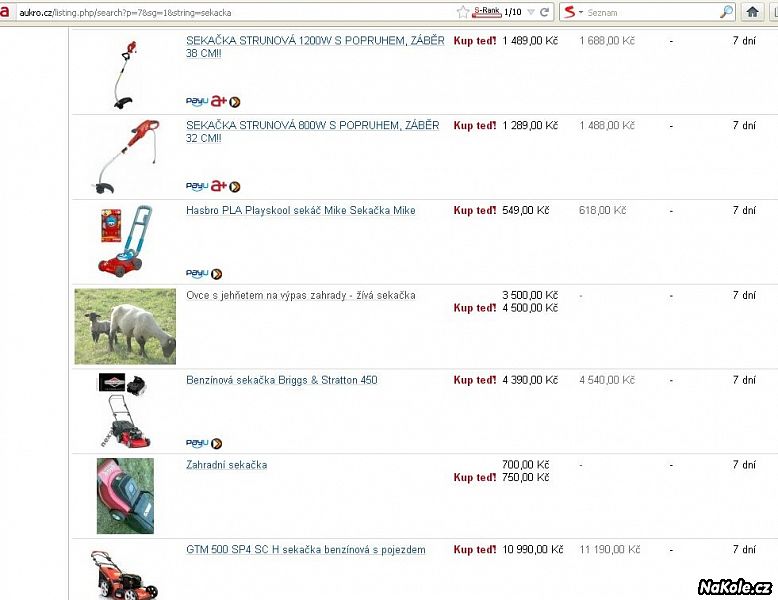Open the Hasbro PLA Playskool sekáč Mike listing
This screenshot has width=778, height=600.
pyautogui.click(x=301, y=210)
